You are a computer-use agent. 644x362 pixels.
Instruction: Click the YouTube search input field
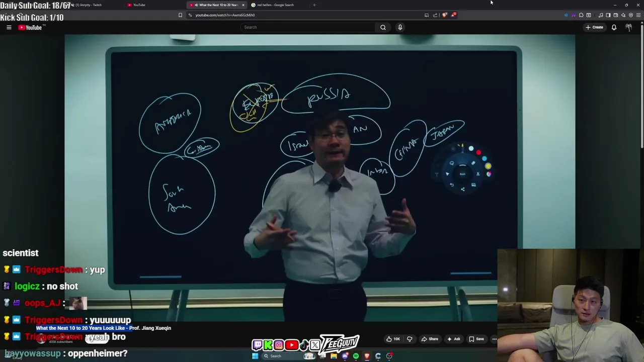pos(307,27)
